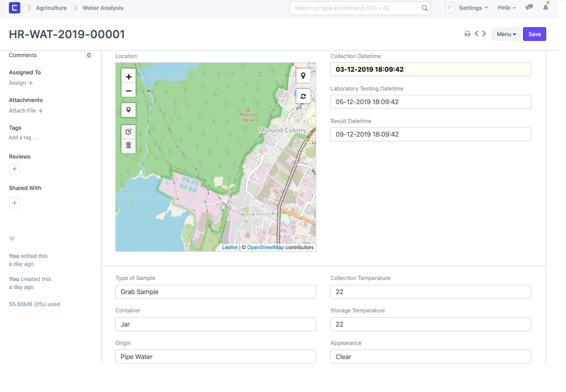Go to Water Analysis breadcrumb
566x392 pixels.
tap(103, 8)
